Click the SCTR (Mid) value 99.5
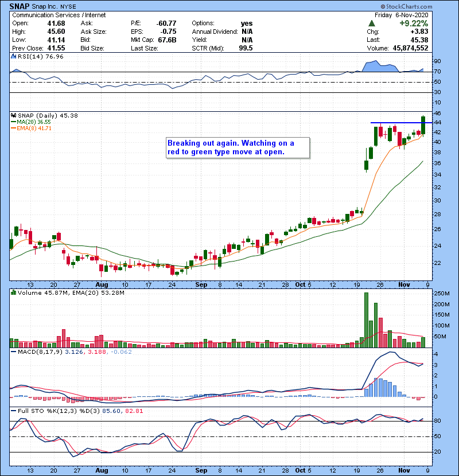 246,48
